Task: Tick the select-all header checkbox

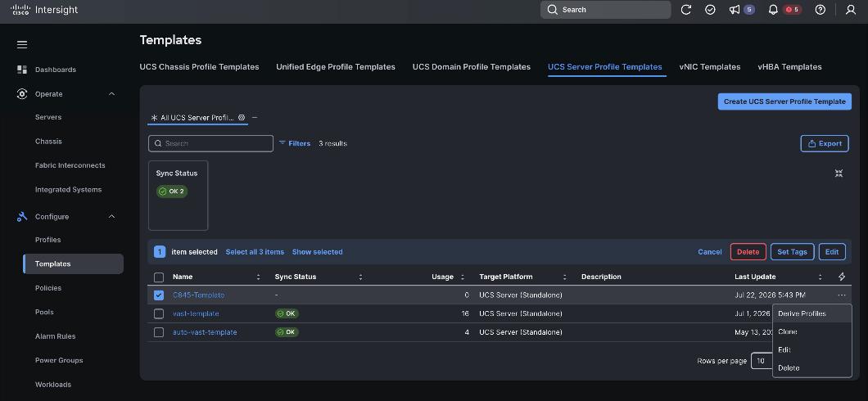Action: [x=159, y=277]
